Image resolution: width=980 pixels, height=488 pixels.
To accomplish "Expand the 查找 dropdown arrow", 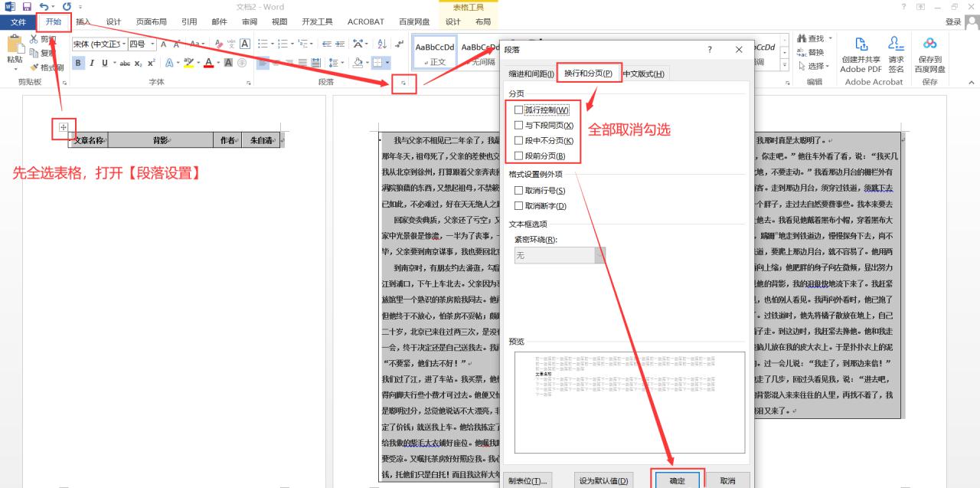I will coord(830,38).
